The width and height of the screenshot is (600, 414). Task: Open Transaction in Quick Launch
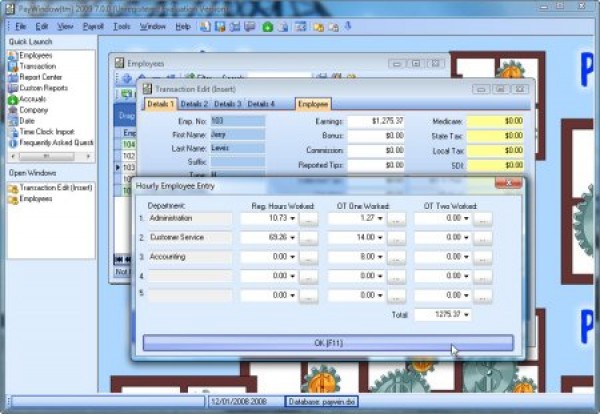[32, 66]
